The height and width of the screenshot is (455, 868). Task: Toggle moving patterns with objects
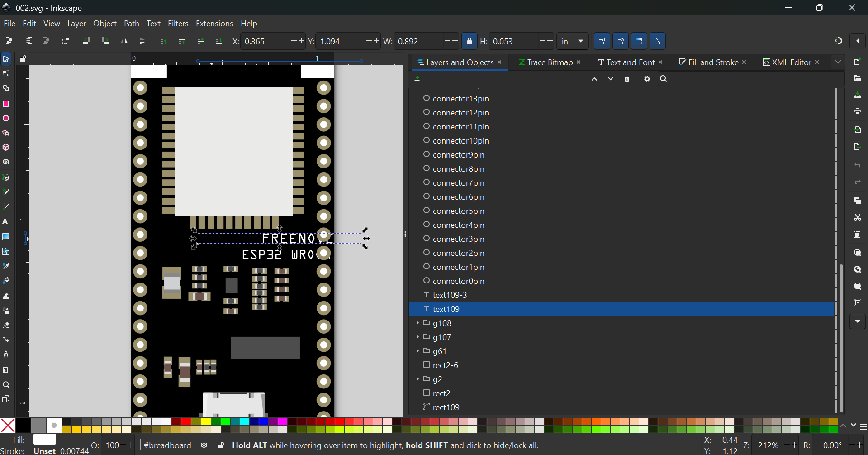pos(658,41)
